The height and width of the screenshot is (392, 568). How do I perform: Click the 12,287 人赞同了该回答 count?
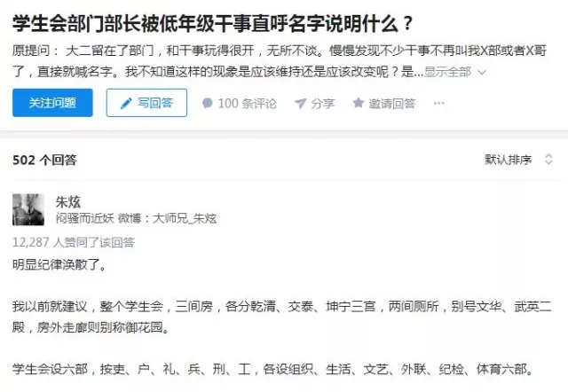click(74, 242)
